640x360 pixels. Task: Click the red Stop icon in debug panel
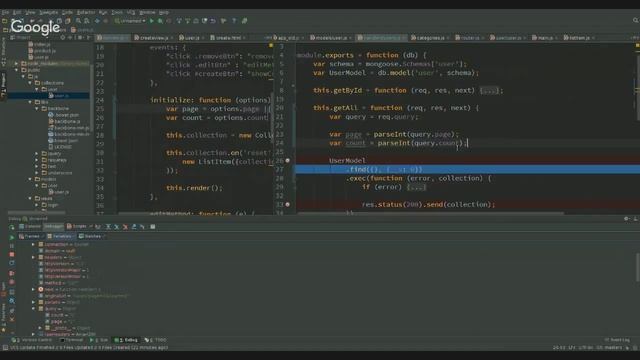point(12,254)
